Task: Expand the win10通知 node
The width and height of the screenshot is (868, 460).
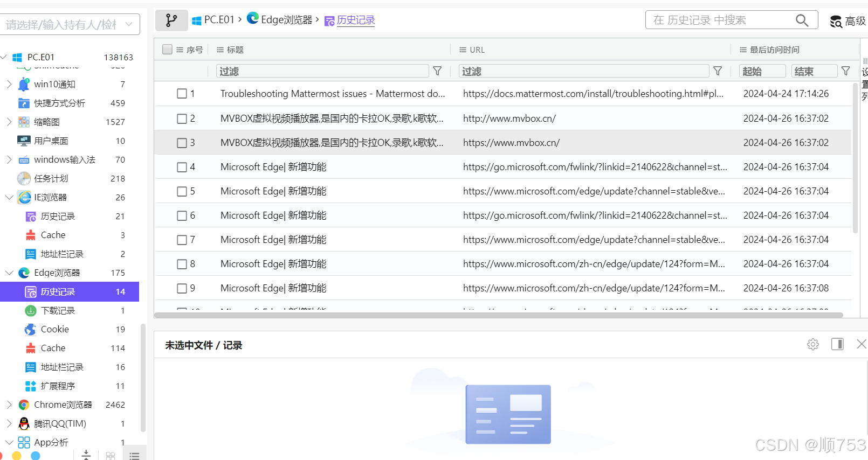Action: pos(9,84)
